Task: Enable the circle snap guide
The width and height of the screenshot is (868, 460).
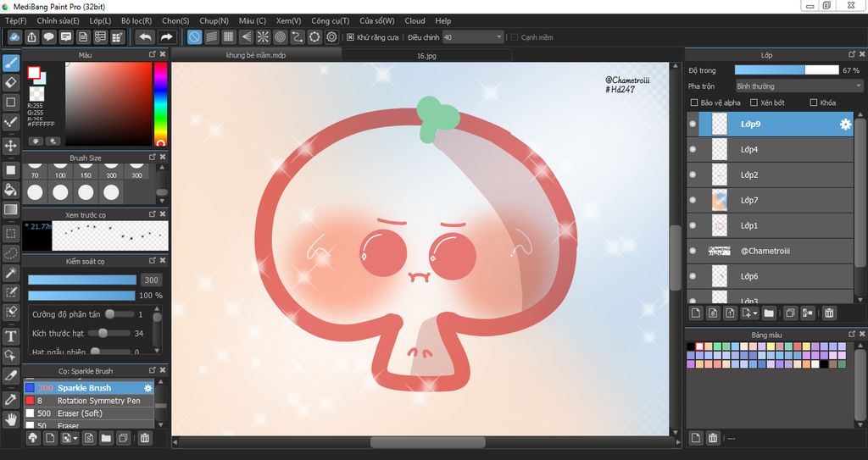Action: coord(280,37)
